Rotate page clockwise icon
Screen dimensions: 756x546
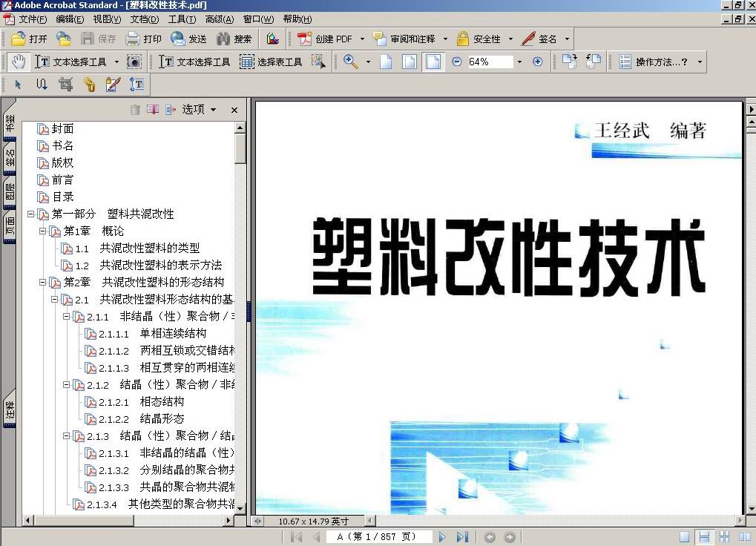click(x=569, y=62)
